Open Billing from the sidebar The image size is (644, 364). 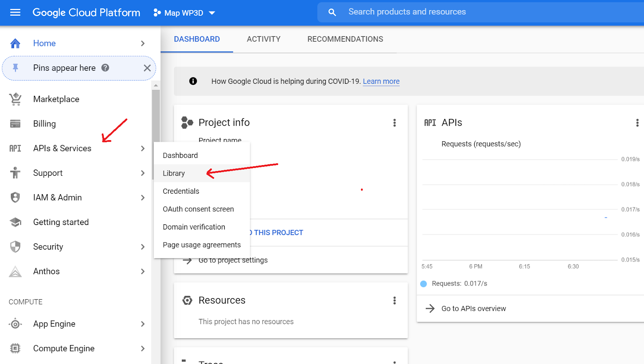click(x=44, y=124)
